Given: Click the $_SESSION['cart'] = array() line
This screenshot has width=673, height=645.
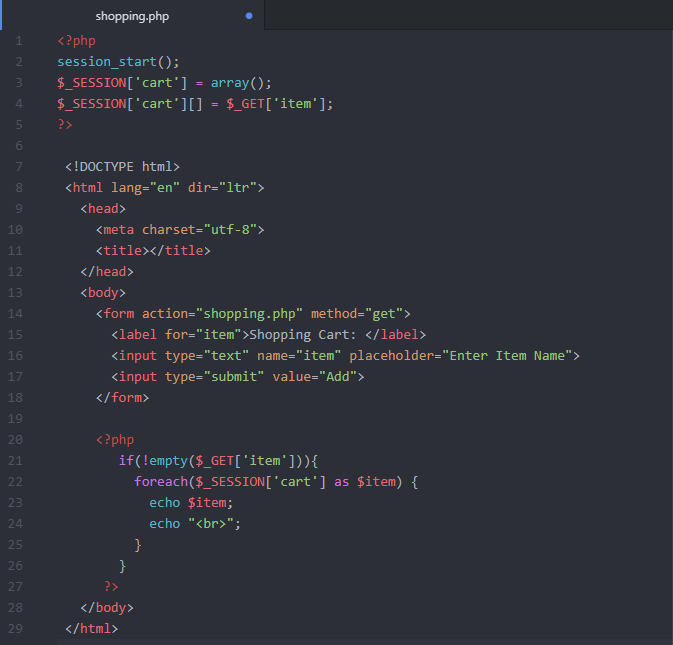Looking at the screenshot, I should point(164,83).
